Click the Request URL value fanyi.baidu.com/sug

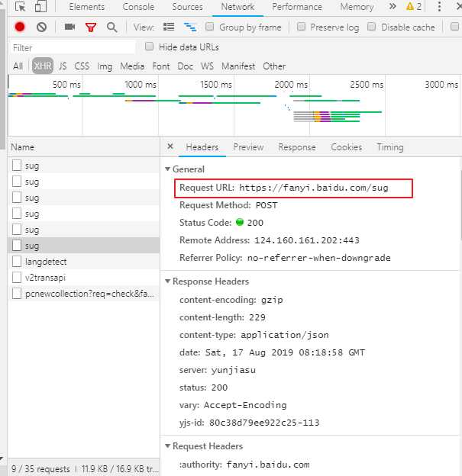[314, 188]
